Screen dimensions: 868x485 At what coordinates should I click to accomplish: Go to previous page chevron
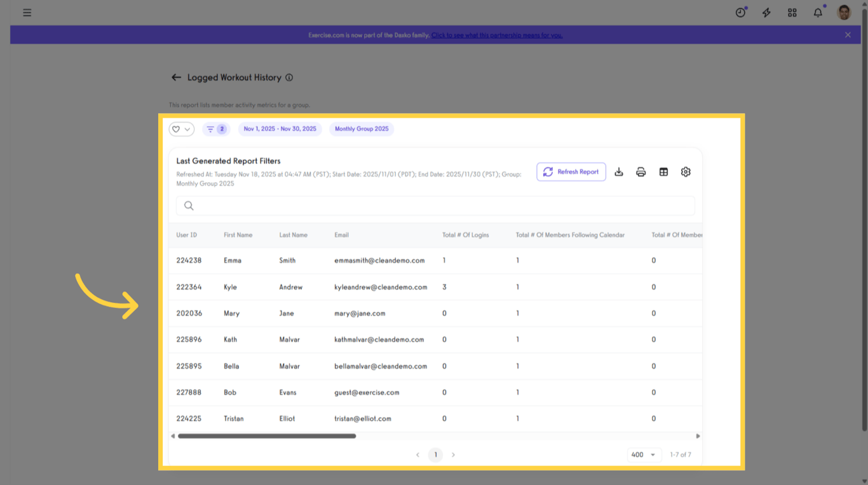417,455
